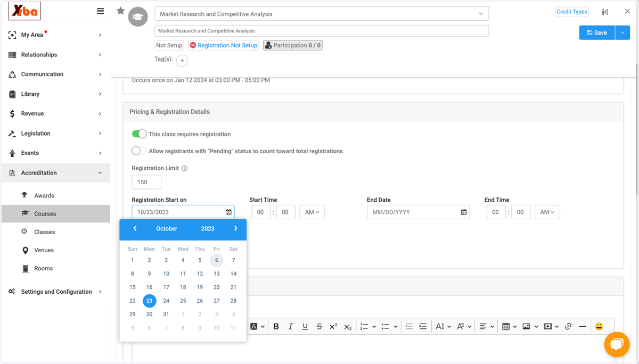Click the Xba logo
The height and width of the screenshot is (364, 639).
(24, 11)
